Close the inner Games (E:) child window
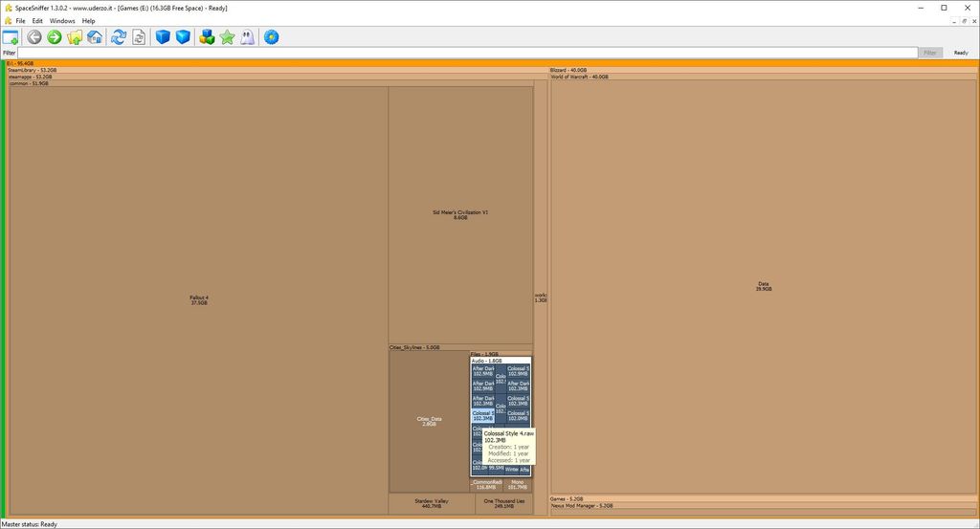980x529 pixels. [x=973, y=21]
